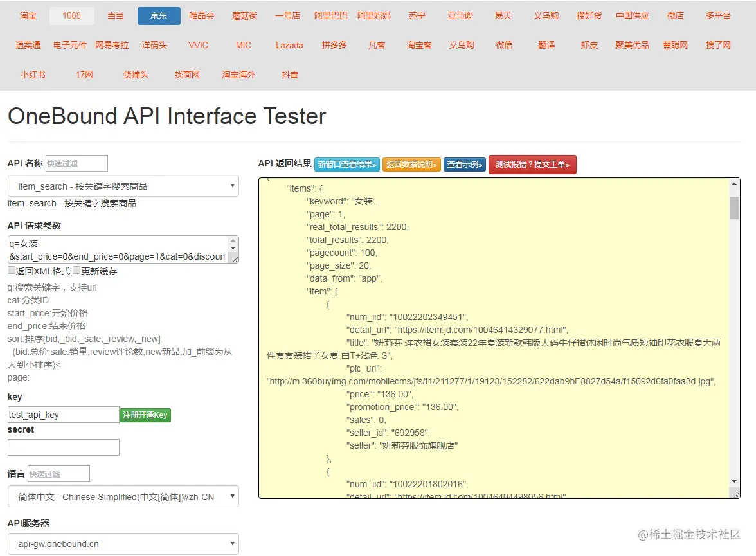The width and height of the screenshot is (756, 556).
Task: Select the 慧聪网 platform link
Action: [x=676, y=46]
